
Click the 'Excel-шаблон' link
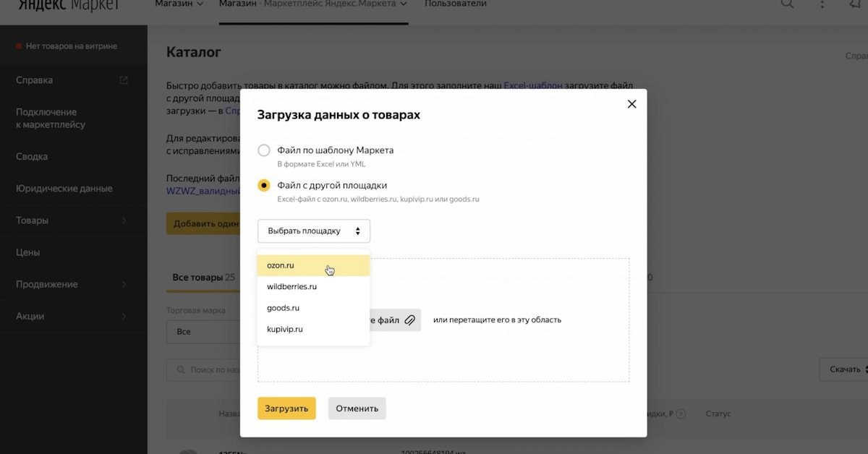coord(533,85)
